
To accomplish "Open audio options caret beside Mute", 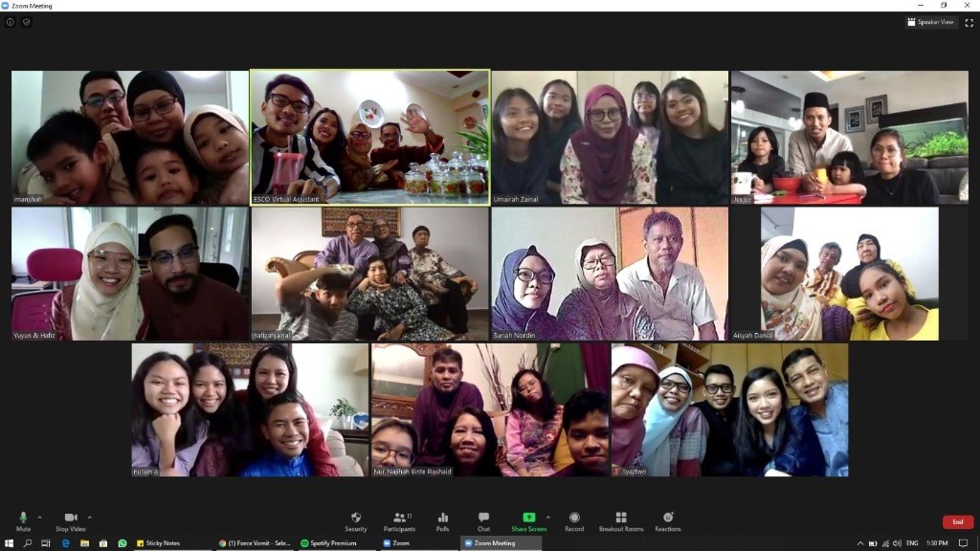I will pos(39,518).
